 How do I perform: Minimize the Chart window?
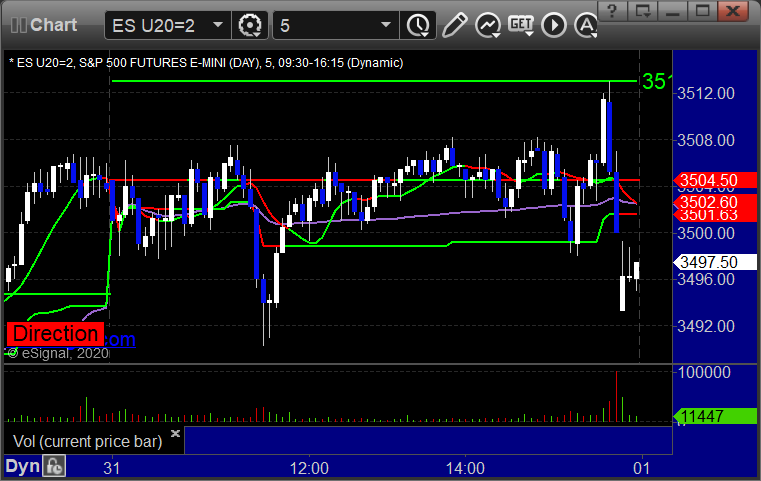coord(672,11)
